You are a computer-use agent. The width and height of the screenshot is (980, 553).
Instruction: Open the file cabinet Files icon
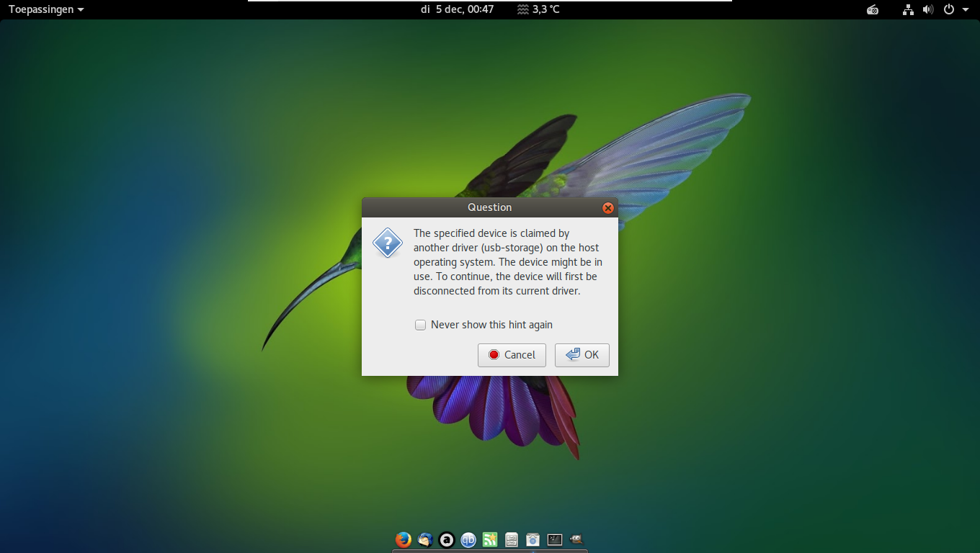512,539
